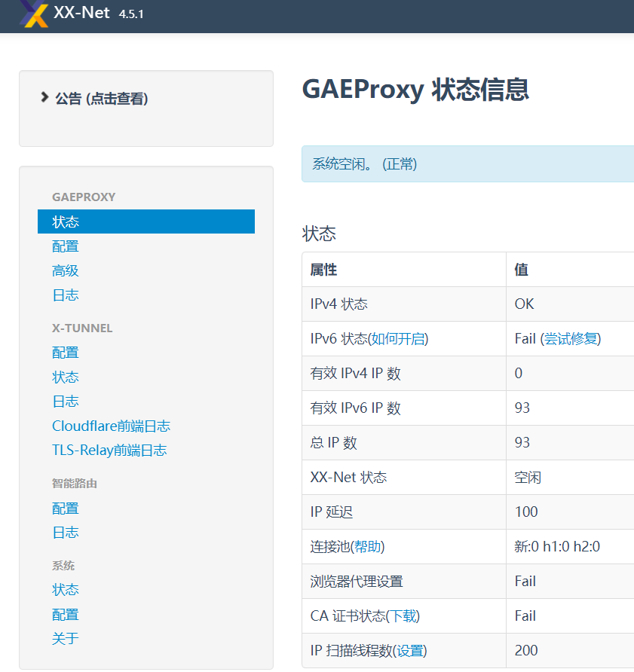Image resolution: width=634 pixels, height=672 pixels.
Task: Open the GAEProxy 高级 settings page
Action: tap(66, 270)
